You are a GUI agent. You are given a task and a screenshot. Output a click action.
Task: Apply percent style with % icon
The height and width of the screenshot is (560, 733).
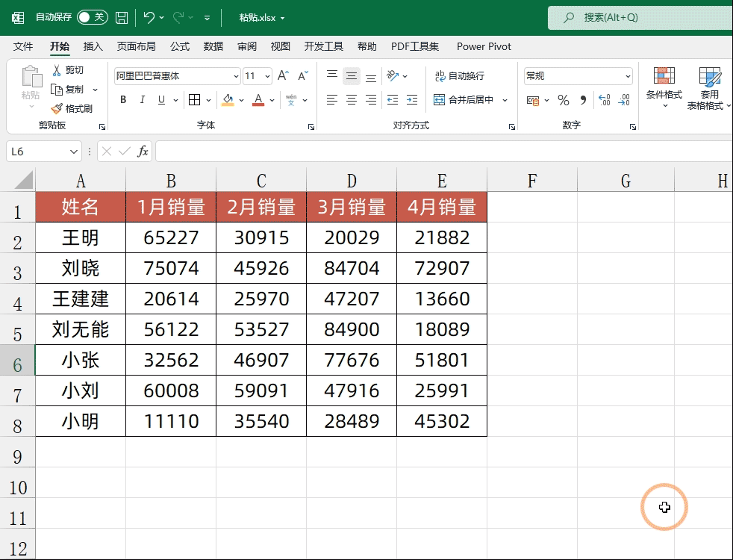click(x=564, y=100)
